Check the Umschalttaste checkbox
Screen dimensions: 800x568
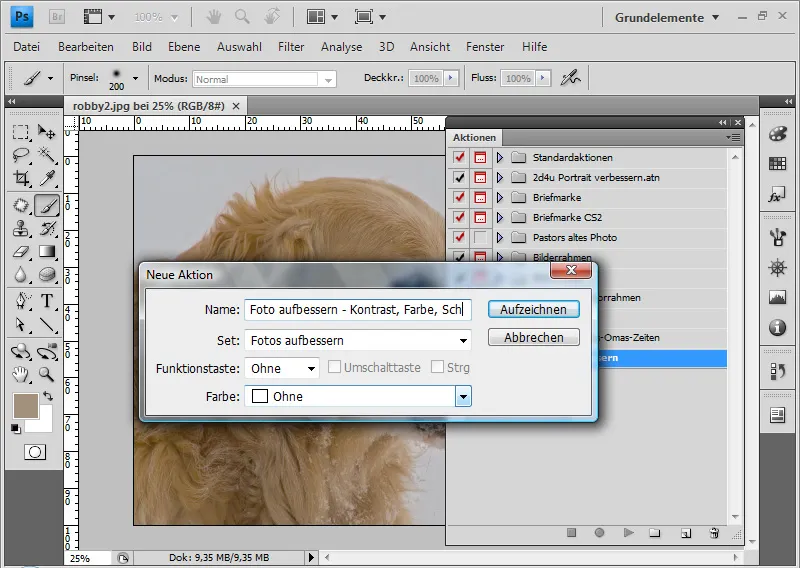[x=334, y=367]
